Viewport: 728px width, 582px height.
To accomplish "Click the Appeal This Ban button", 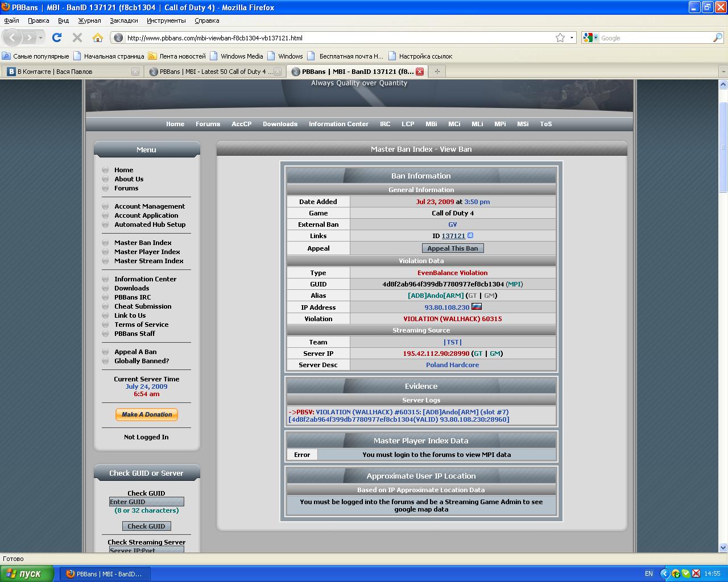I will (453, 248).
